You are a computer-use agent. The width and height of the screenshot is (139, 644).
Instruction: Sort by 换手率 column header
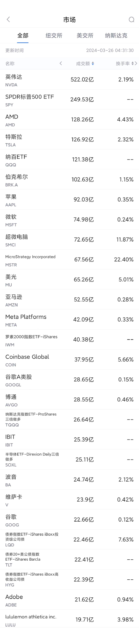point(123,64)
